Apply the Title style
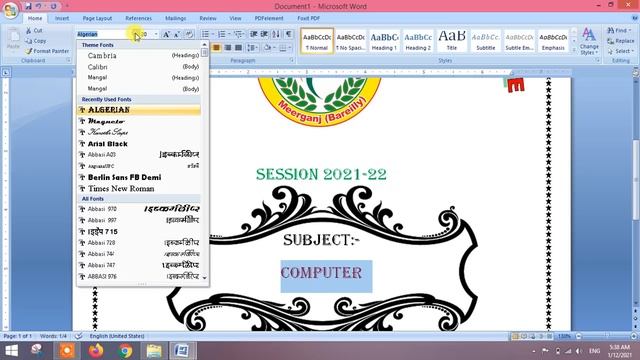Screen dimensions: 640x360 pos(452,41)
